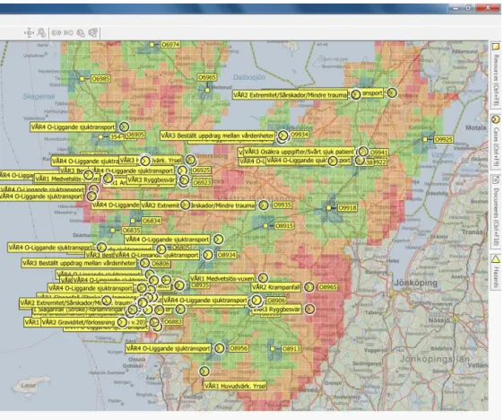This screenshot has height=420, width=504.
Task: Click VÅR3 Beställt uppdrag label next to O6806
Action: 79,263
